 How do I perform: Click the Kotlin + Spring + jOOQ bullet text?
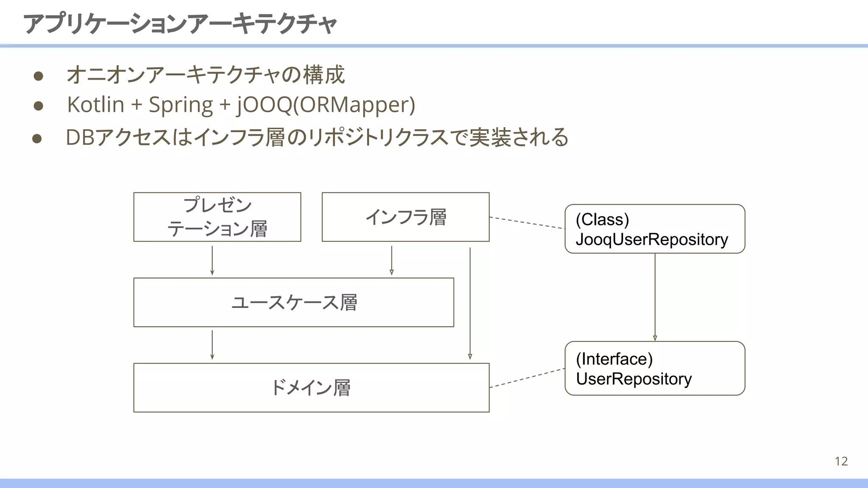click(241, 105)
